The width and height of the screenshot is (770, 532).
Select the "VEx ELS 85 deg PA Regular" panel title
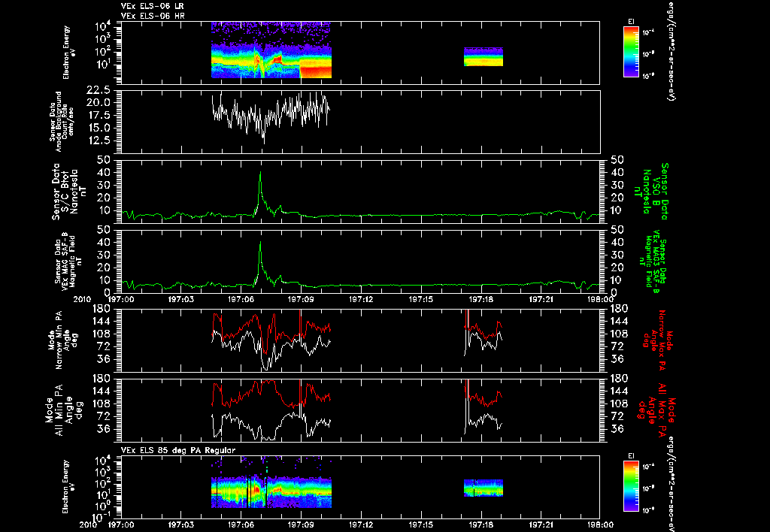click(x=178, y=450)
